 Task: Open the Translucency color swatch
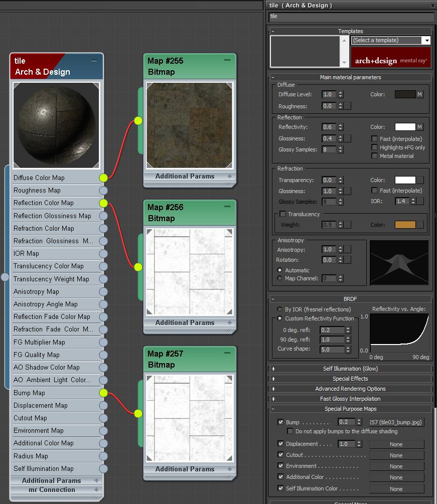click(x=405, y=225)
